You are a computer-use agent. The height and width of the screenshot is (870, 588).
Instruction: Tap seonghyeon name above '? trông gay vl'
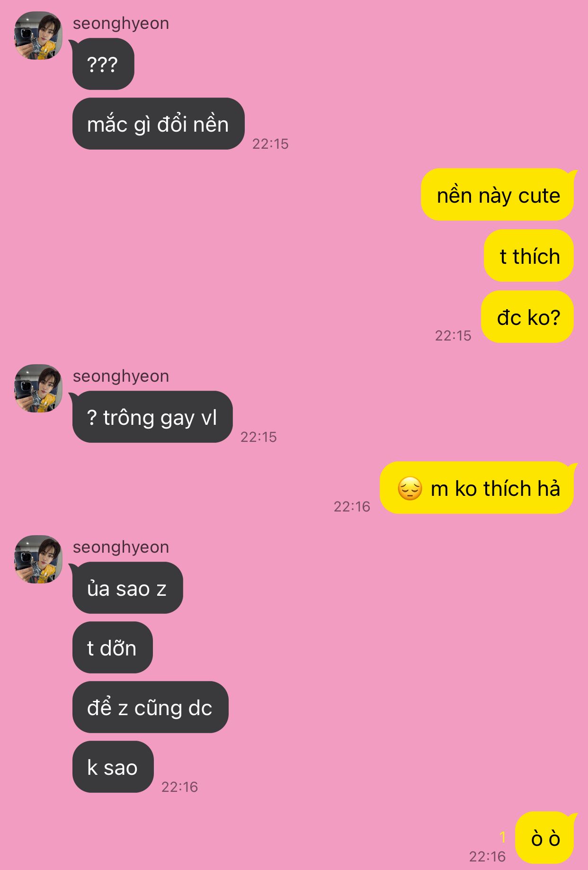click(121, 376)
